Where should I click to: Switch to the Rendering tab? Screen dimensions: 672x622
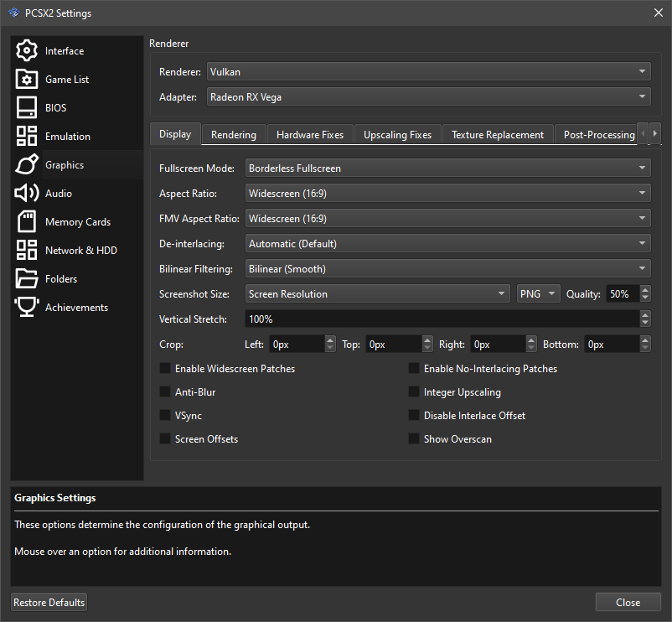click(x=234, y=135)
